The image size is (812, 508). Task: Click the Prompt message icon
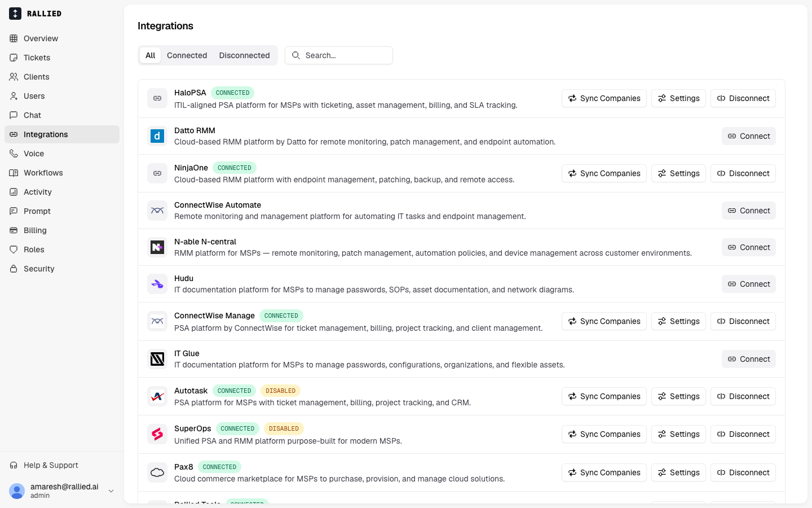point(14,211)
